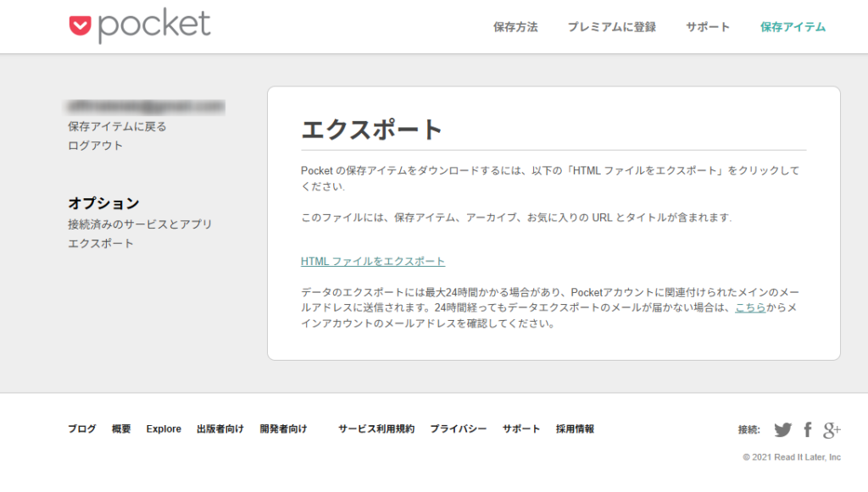Click the オプション sidebar heading

103,203
